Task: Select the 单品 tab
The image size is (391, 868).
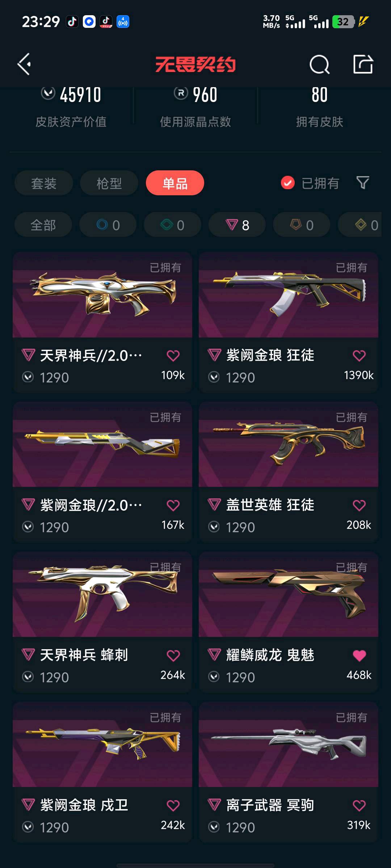Action: pyautogui.click(x=175, y=183)
